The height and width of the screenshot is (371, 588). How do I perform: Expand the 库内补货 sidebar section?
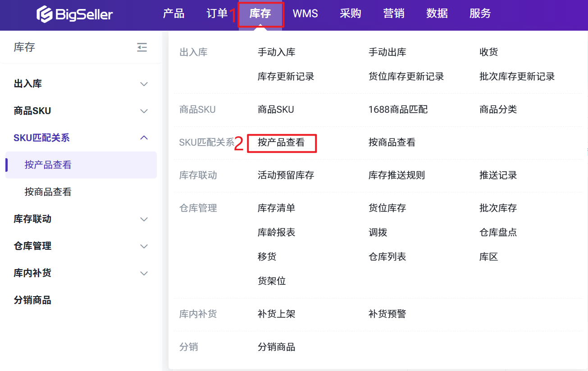click(144, 273)
